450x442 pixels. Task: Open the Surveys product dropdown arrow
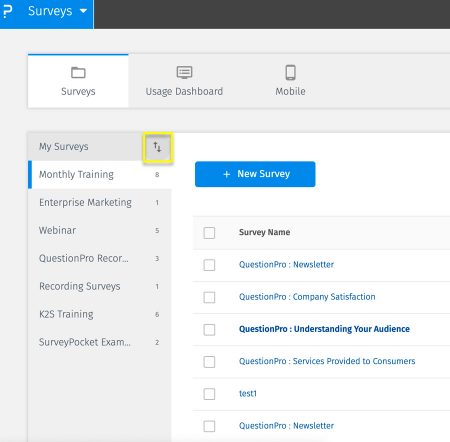click(x=83, y=11)
